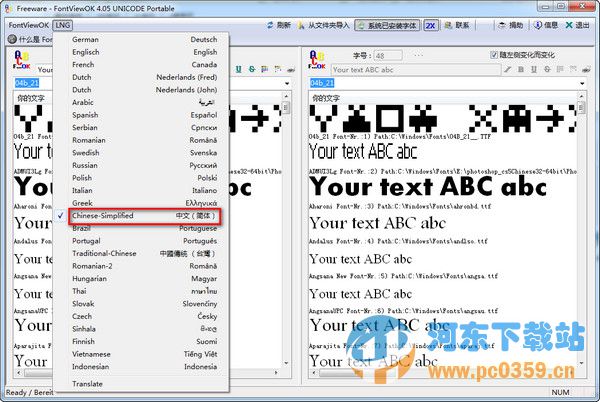Image resolution: width=600 pixels, height=402 pixels.
Task: Choose Brazil Portuguese entry
Action: click(x=145, y=228)
